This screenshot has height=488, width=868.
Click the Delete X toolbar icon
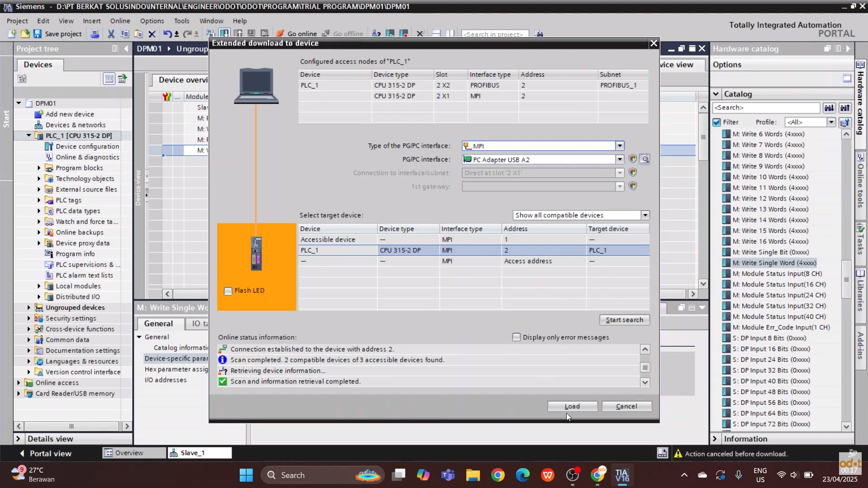(x=152, y=33)
